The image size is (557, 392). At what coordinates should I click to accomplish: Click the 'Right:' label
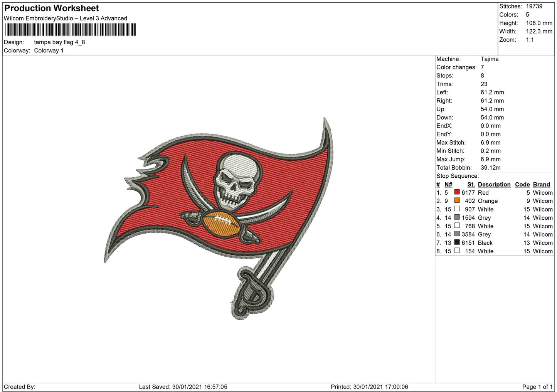[x=444, y=101]
